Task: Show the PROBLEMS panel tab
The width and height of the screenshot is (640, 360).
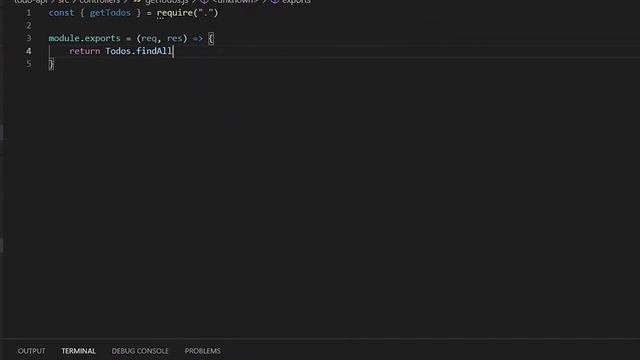Action: tap(202, 351)
